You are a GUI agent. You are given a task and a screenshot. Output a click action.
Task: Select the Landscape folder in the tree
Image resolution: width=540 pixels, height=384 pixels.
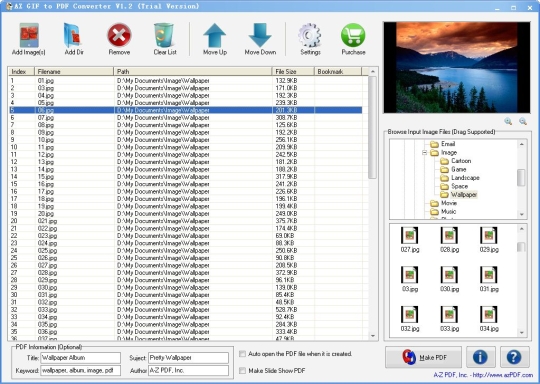tap(465, 178)
